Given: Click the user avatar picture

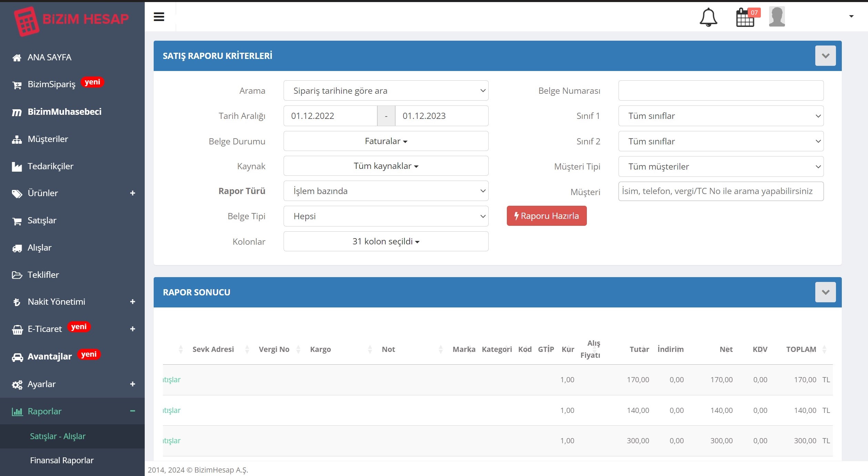Looking at the screenshot, I should pos(777,16).
